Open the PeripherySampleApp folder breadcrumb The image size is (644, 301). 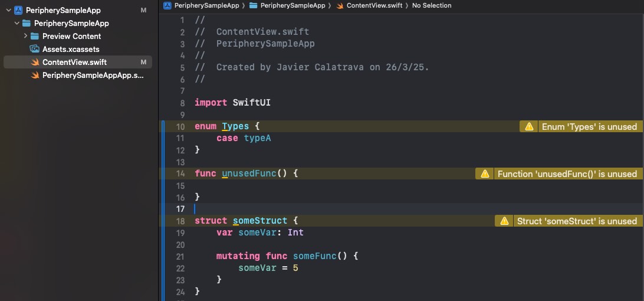click(287, 5)
